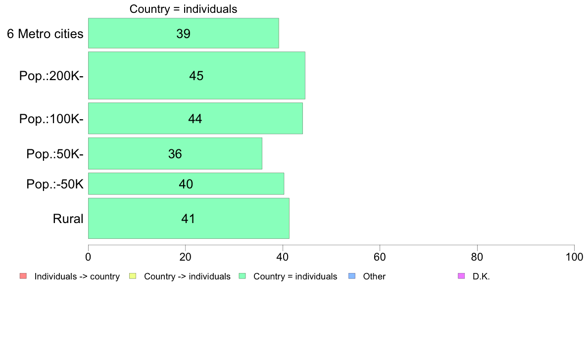Click the 100 tick on x-axis

tap(575, 257)
